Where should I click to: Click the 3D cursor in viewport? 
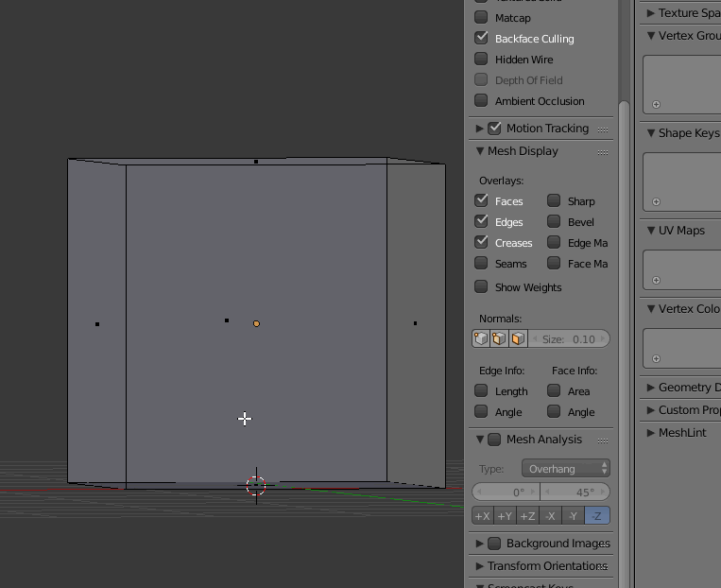[256, 485]
